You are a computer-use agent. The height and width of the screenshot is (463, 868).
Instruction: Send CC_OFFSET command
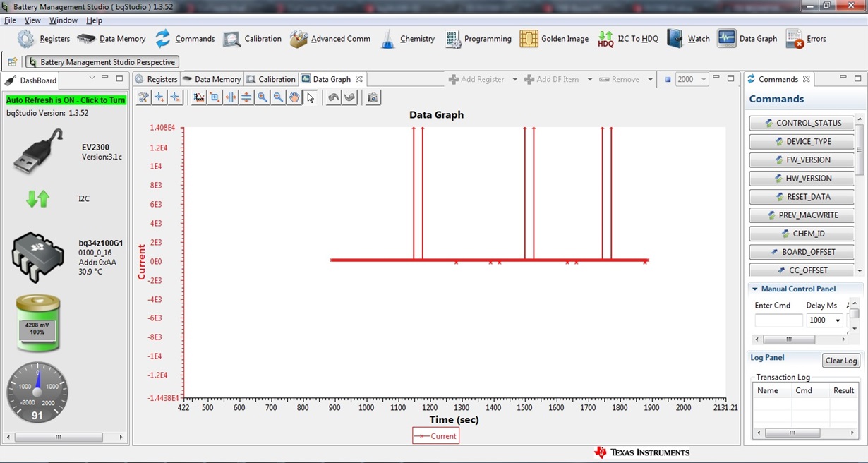point(801,270)
